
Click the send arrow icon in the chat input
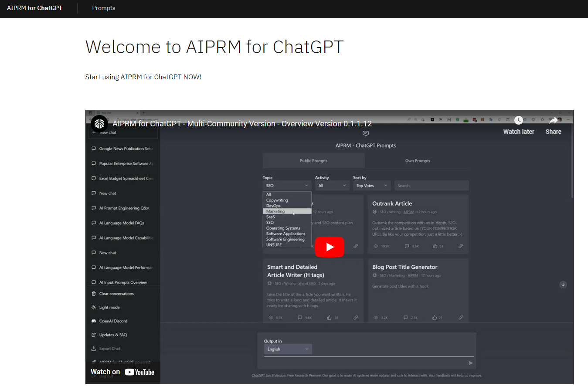[471, 363]
